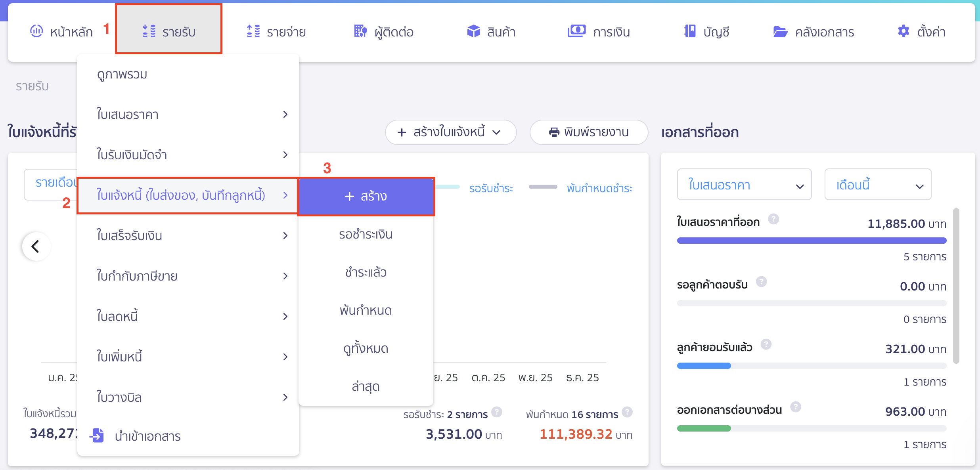Toggle the รอรับชำระ chart legend
980x470 pixels.
(491, 188)
